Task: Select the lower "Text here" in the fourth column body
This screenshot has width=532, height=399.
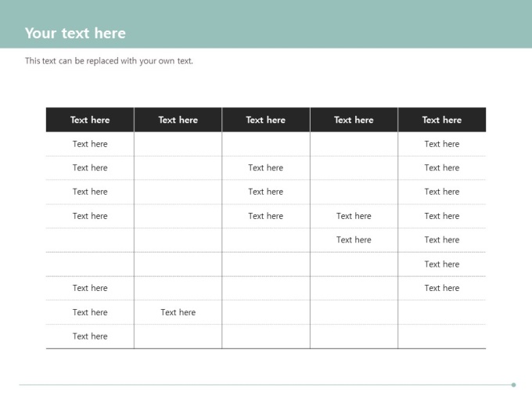Action: 354,240
